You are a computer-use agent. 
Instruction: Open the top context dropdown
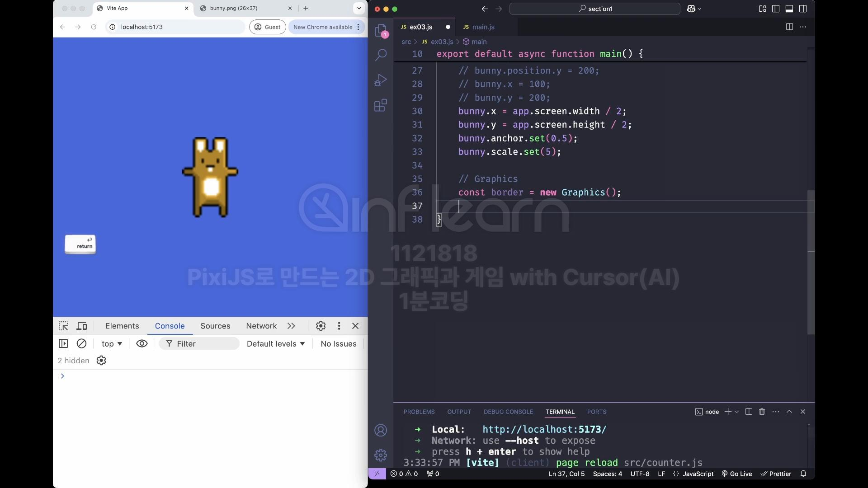[x=112, y=344]
